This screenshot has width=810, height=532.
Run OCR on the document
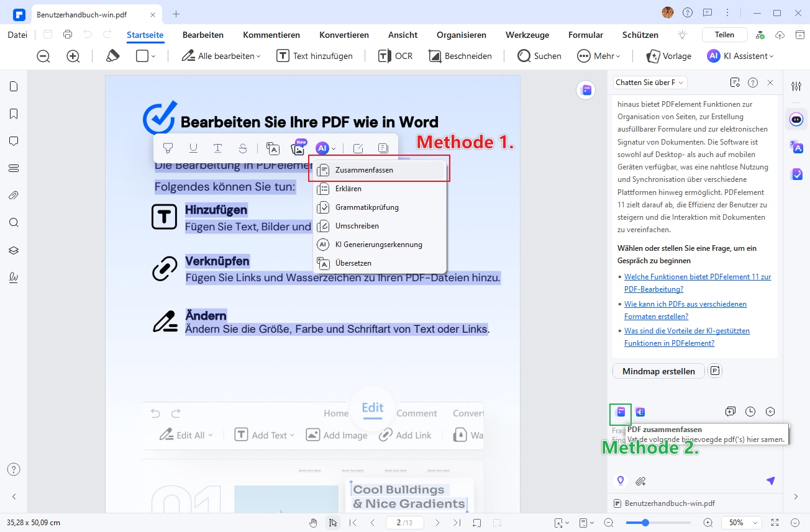395,56
